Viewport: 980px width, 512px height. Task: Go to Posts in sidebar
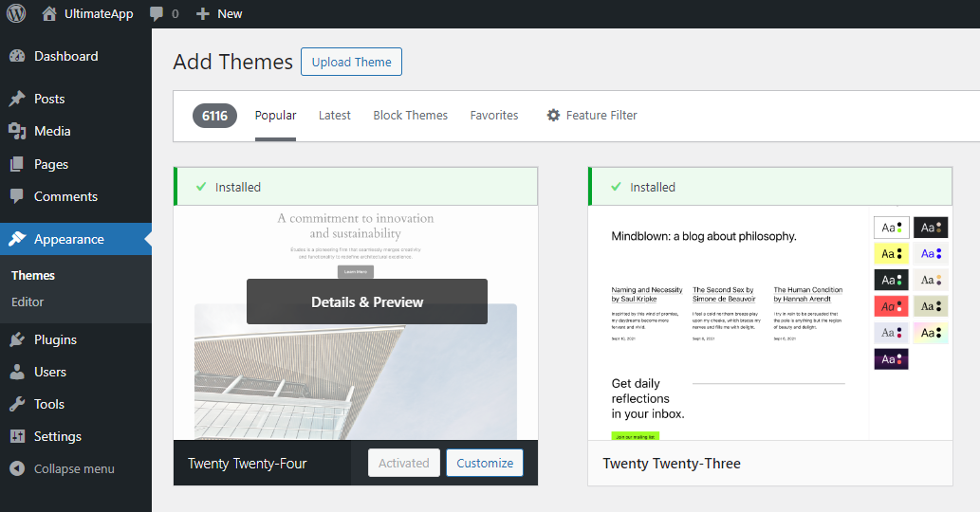tap(76, 99)
